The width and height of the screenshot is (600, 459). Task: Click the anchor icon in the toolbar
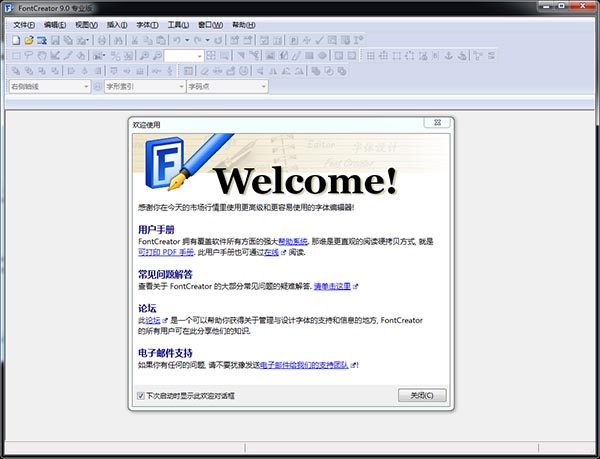click(448, 56)
